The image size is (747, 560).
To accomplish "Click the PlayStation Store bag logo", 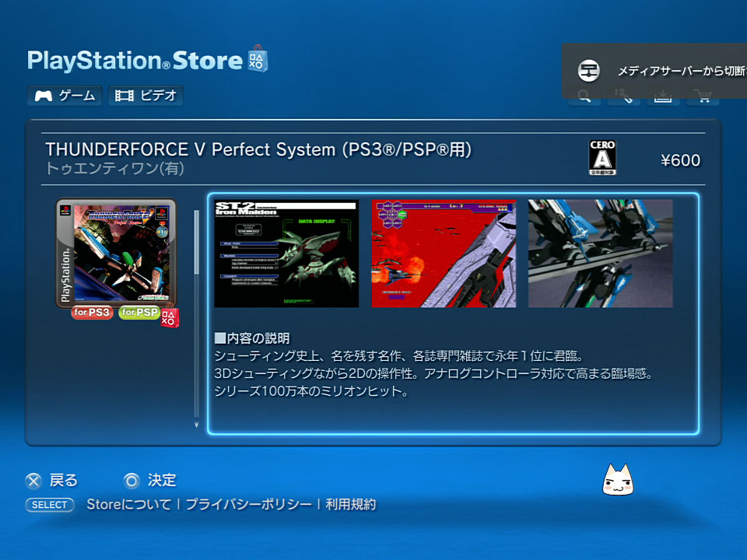I will (258, 59).
